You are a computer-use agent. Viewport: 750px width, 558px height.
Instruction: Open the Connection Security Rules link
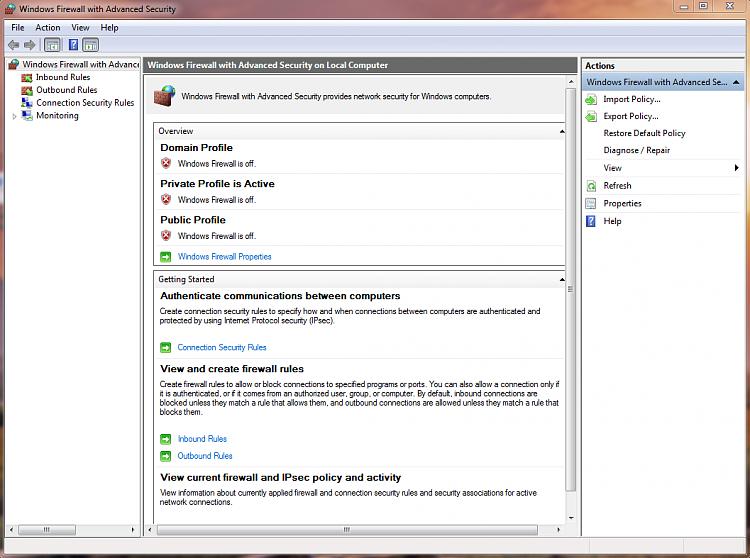(x=222, y=348)
